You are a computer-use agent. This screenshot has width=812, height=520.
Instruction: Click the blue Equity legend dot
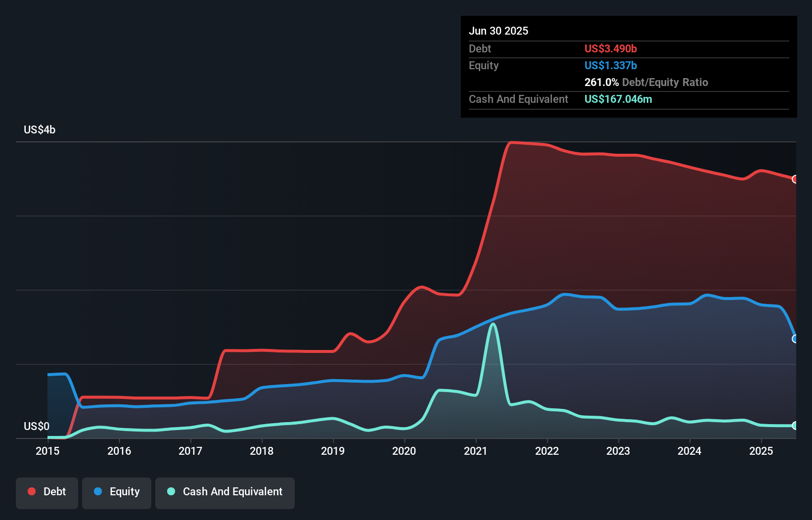(98, 491)
